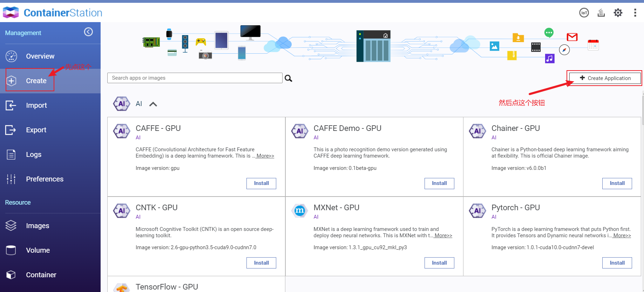
Task: Click the Container cube icon
Action: pyautogui.click(x=11, y=275)
